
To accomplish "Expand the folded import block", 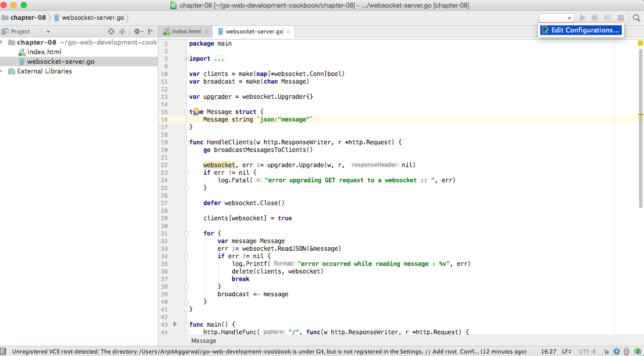I will click(x=186, y=59).
